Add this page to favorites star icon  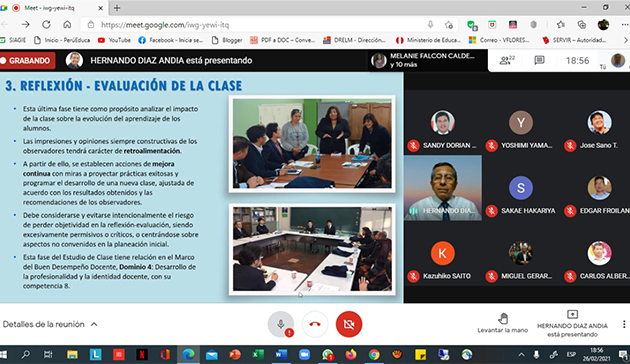pos(449,25)
